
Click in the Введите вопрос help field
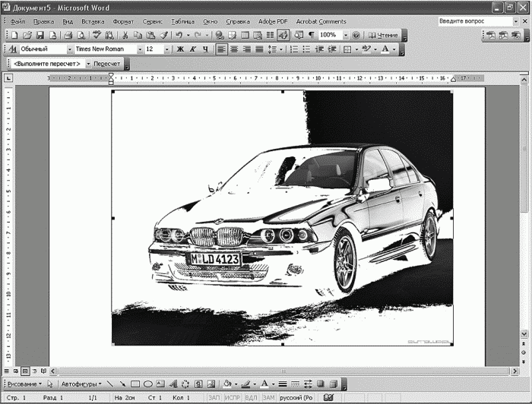pos(475,21)
